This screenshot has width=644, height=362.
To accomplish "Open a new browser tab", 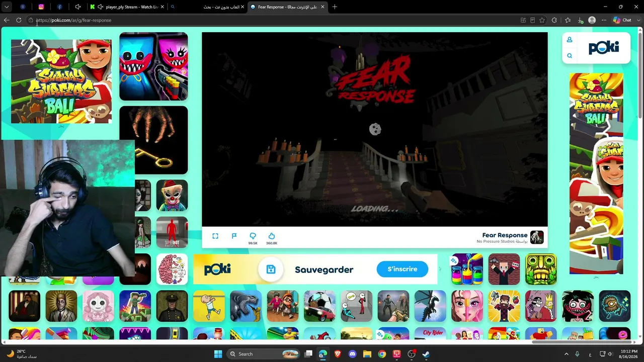I will tap(335, 7).
